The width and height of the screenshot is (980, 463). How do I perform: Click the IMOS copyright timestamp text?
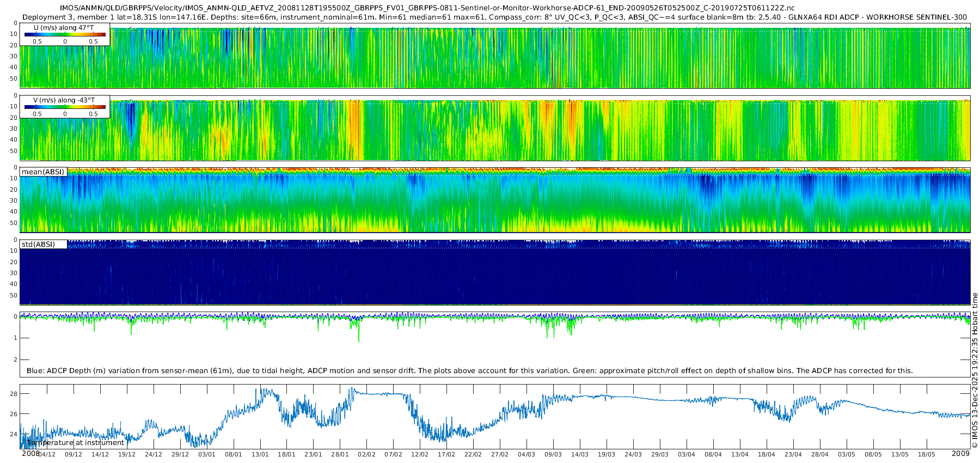[x=975, y=370]
